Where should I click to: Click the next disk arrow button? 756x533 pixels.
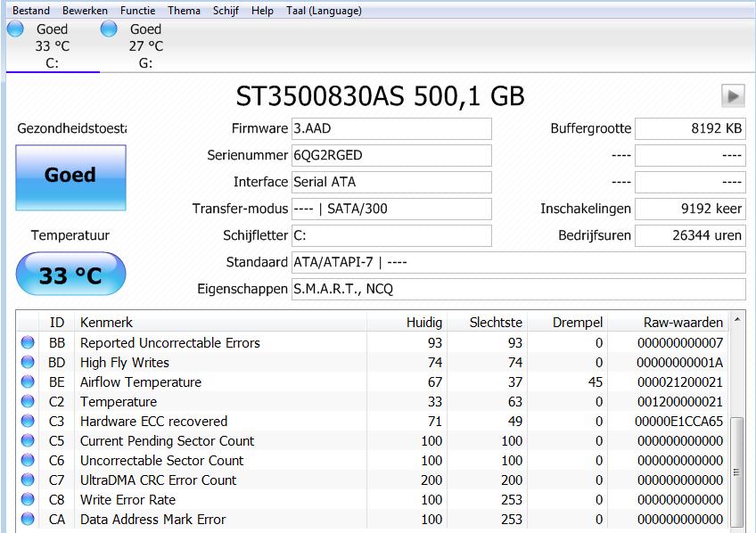(733, 95)
